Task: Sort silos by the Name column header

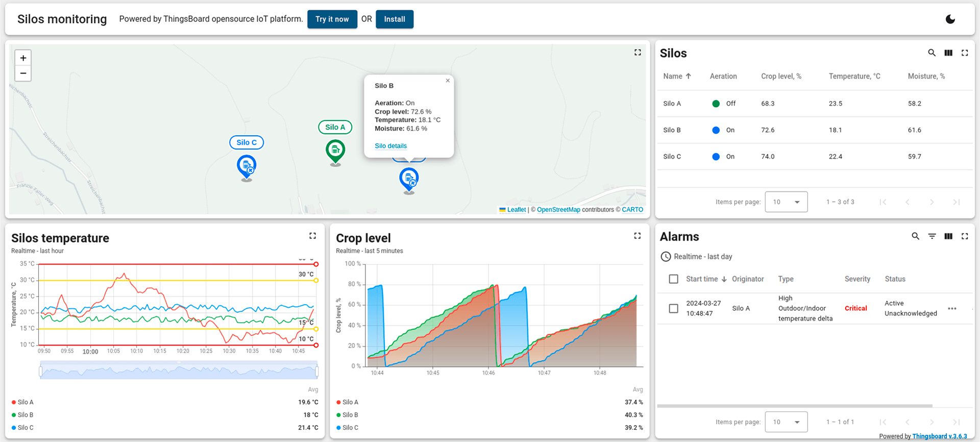Action: pos(673,77)
